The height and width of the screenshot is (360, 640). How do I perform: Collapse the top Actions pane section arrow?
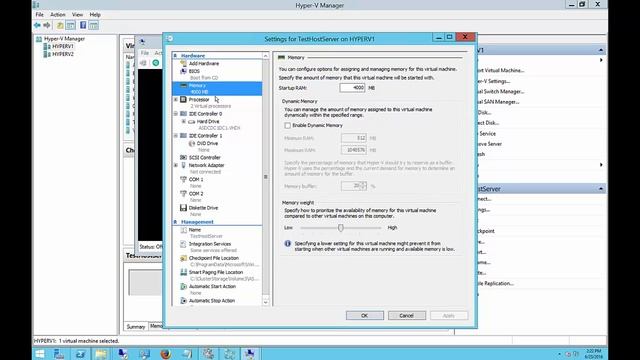click(x=601, y=50)
